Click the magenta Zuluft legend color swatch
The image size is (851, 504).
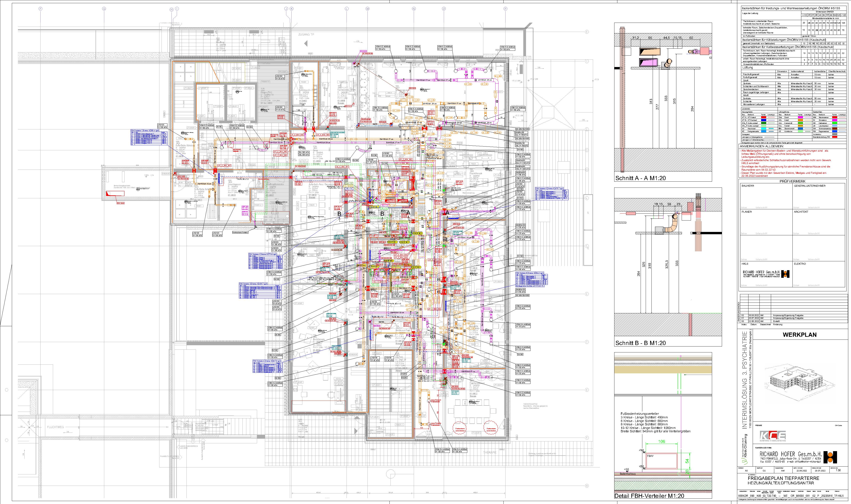pos(800,117)
